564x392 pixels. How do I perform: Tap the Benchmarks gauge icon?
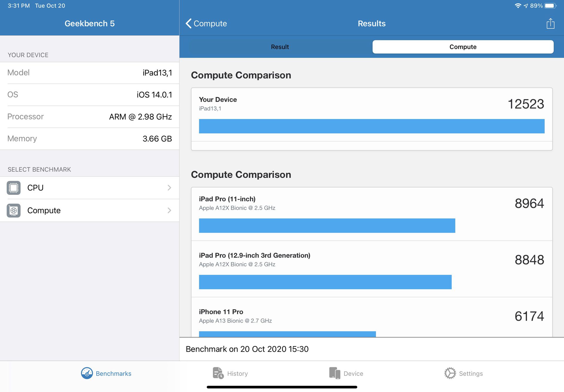tap(87, 373)
